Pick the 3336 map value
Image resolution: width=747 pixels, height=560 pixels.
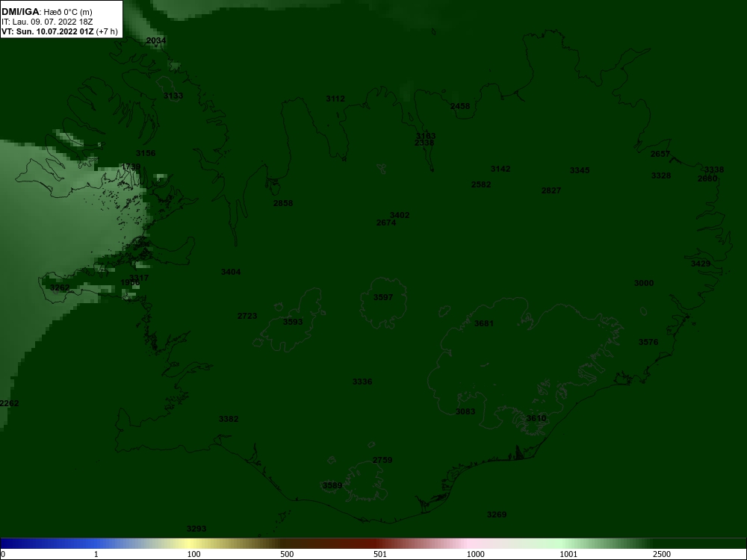362,382
